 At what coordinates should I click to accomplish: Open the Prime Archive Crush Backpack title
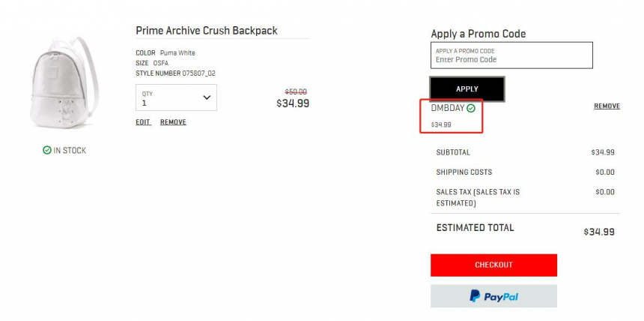tap(207, 31)
